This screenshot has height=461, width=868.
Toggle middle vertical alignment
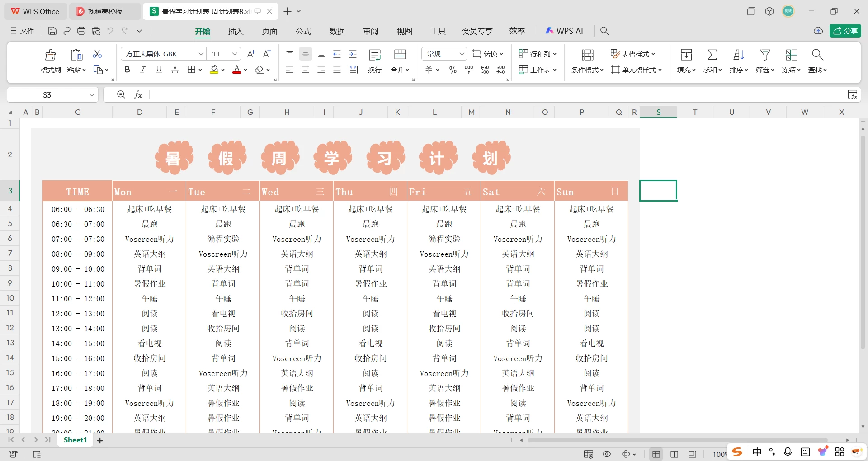pos(306,54)
